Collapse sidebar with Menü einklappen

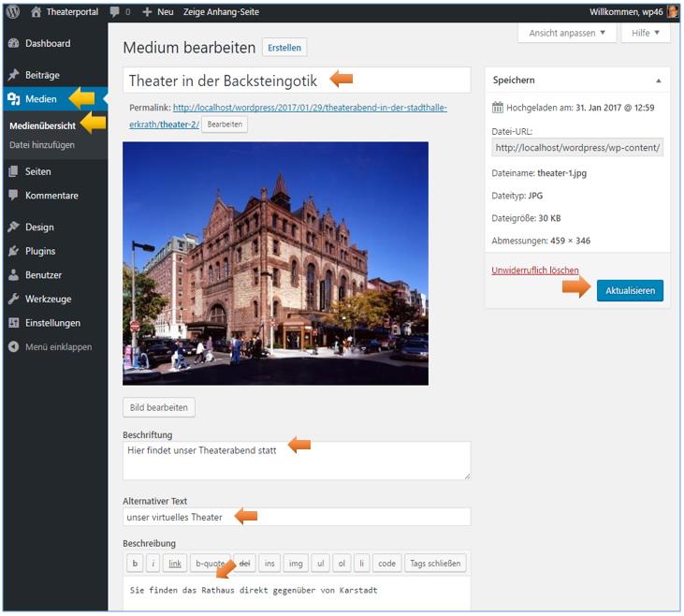coord(58,346)
